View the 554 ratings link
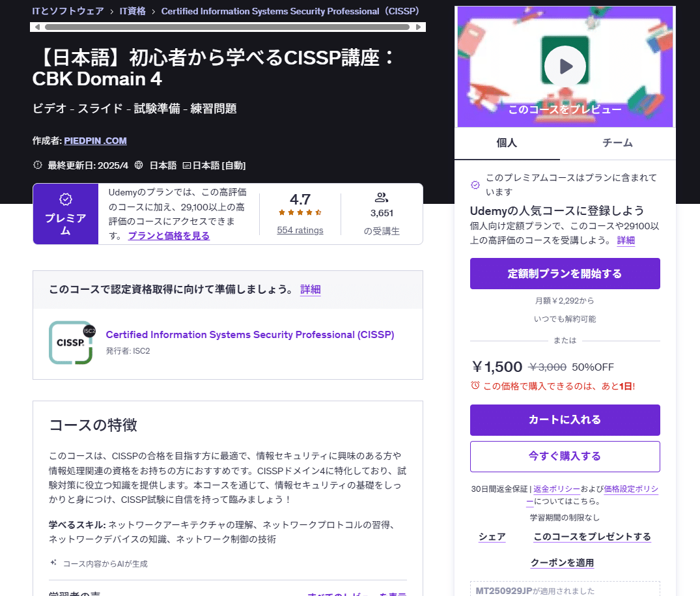 (x=300, y=229)
